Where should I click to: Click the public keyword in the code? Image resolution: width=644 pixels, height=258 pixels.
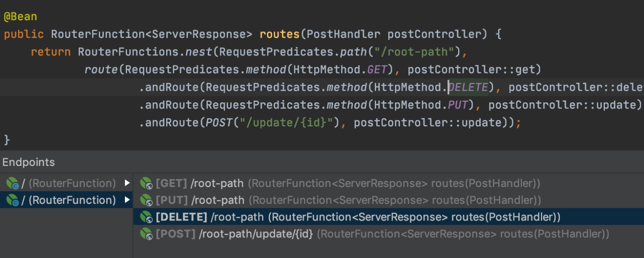pyautogui.click(x=24, y=34)
